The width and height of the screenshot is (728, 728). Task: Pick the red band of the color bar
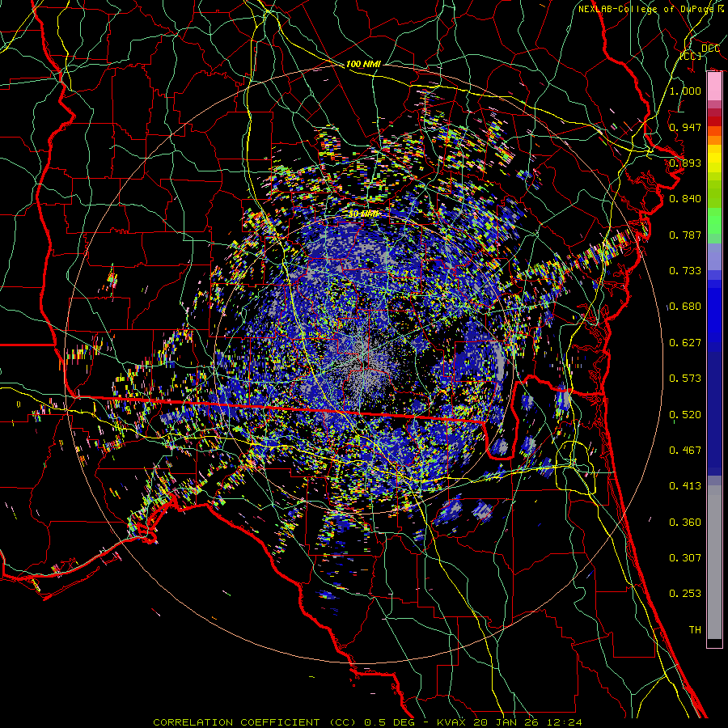point(714,121)
